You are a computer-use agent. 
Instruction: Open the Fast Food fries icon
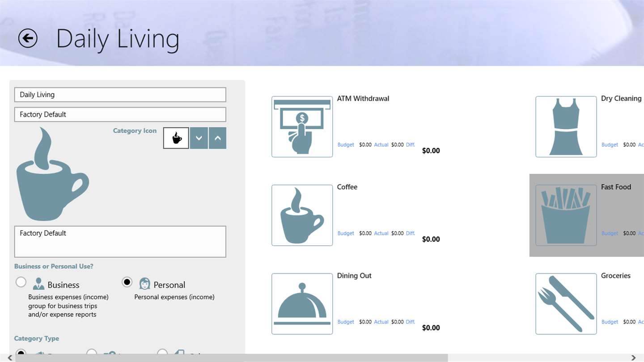coord(566,215)
